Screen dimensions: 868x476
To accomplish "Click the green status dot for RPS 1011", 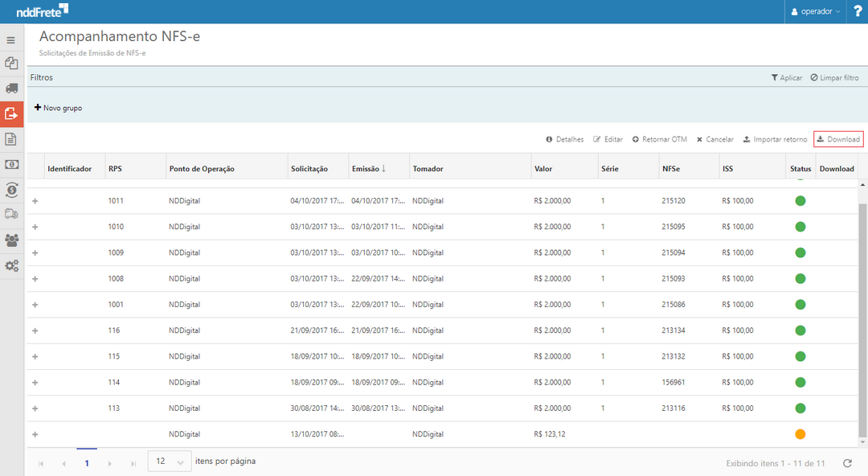I will [x=800, y=201].
